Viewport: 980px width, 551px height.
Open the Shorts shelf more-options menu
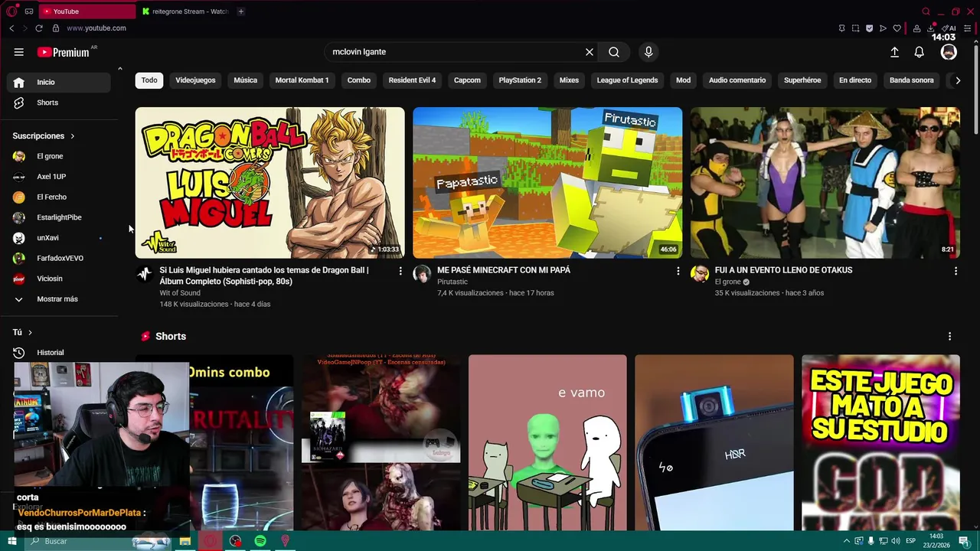click(x=949, y=337)
